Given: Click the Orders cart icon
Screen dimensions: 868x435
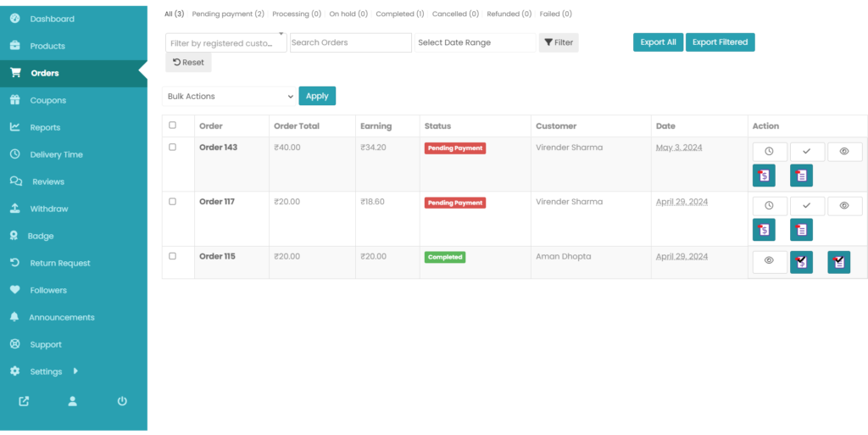Looking at the screenshot, I should pos(15,73).
